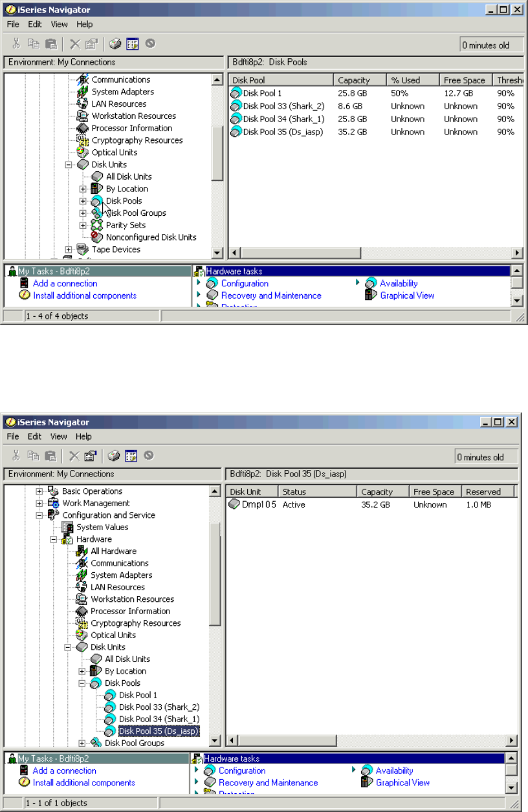Collapse Disk Units node in top tree
The image size is (528, 812).
(69, 165)
